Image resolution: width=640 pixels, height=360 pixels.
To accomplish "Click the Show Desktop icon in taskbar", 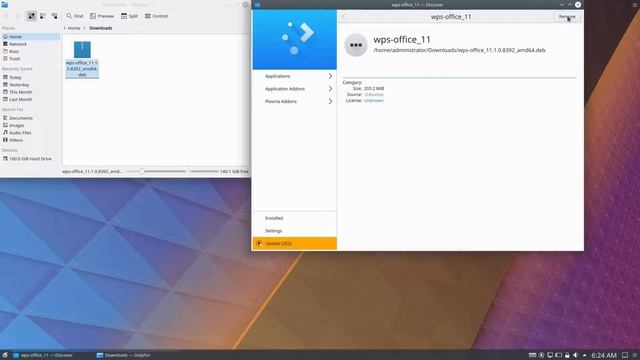I will (x=625, y=355).
